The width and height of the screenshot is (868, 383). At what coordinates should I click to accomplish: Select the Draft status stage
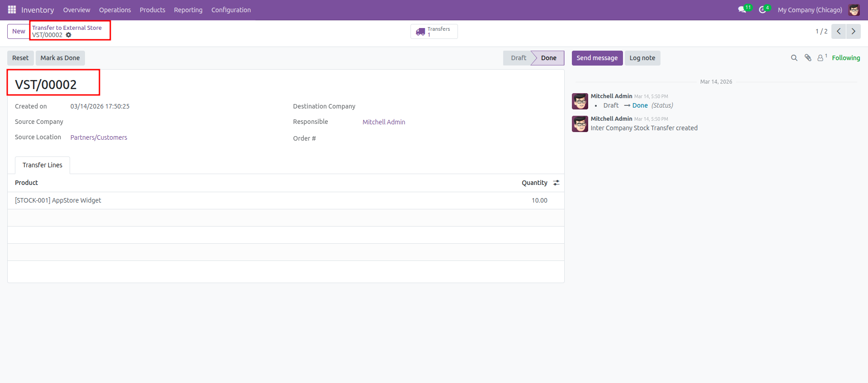(518, 58)
